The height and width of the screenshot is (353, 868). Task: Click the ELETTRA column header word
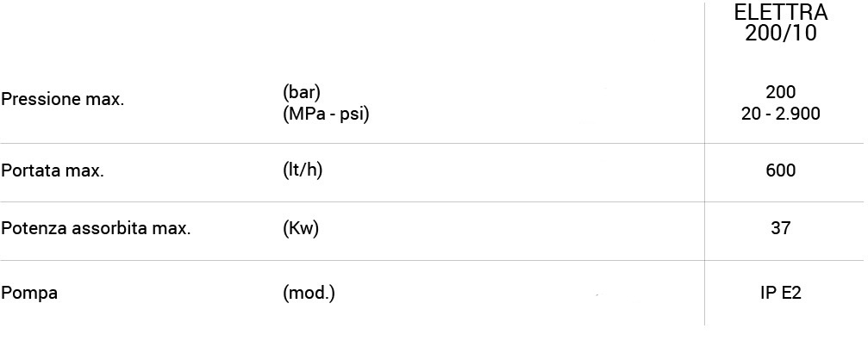click(x=780, y=14)
